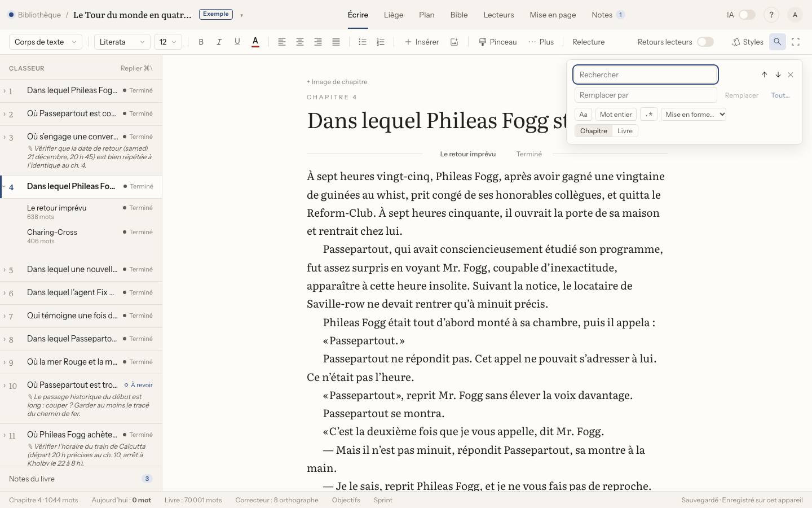Image resolution: width=812 pixels, height=508 pixels.
Task: Click the Rechercher search field
Action: 646,75
